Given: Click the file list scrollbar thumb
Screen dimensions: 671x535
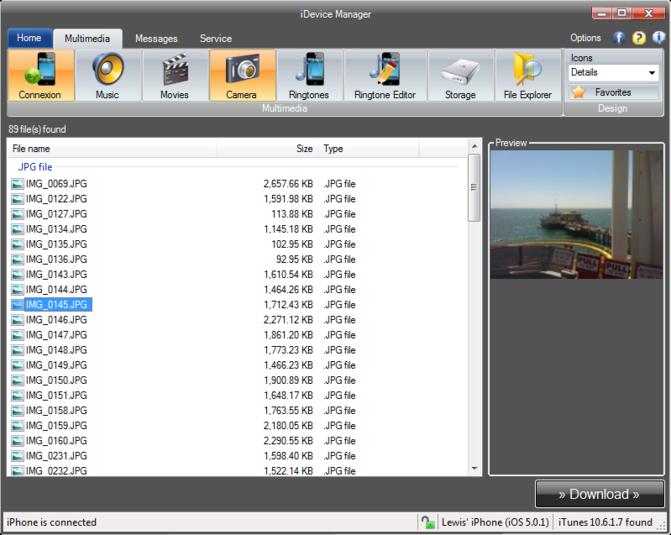Looking at the screenshot, I should 474,187.
